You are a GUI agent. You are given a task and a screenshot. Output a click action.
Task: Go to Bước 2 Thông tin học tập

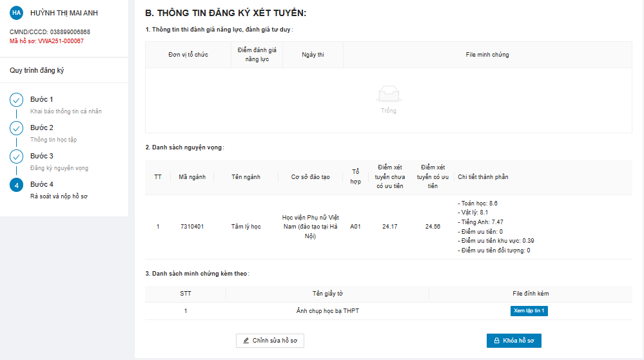[54, 133]
